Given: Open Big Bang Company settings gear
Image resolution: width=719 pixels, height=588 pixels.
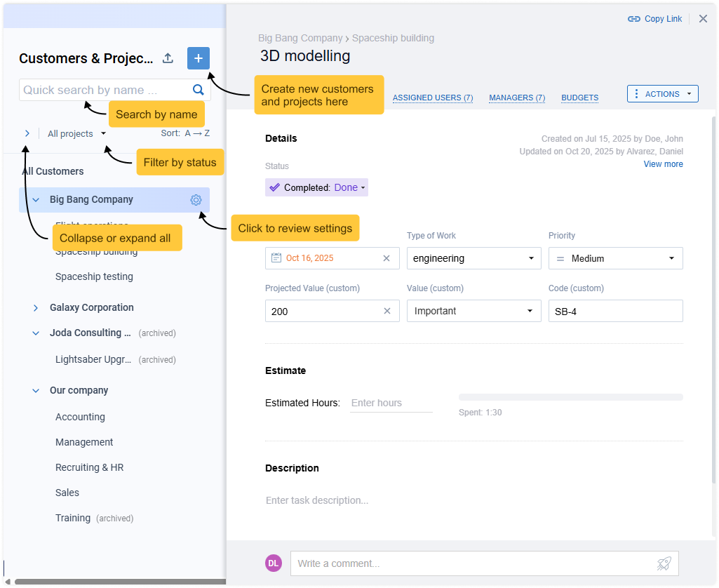Looking at the screenshot, I should coord(196,200).
